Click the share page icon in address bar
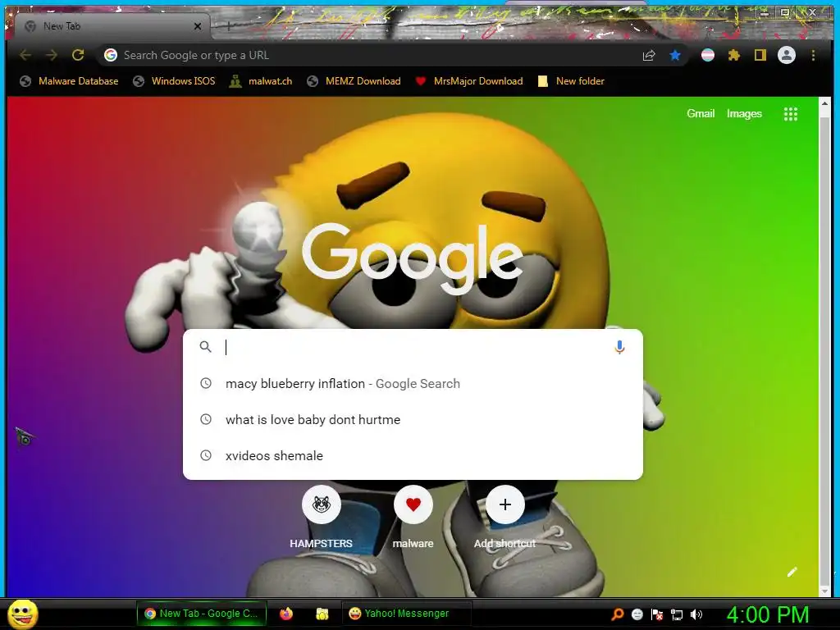This screenshot has height=630, width=840. pyautogui.click(x=649, y=55)
